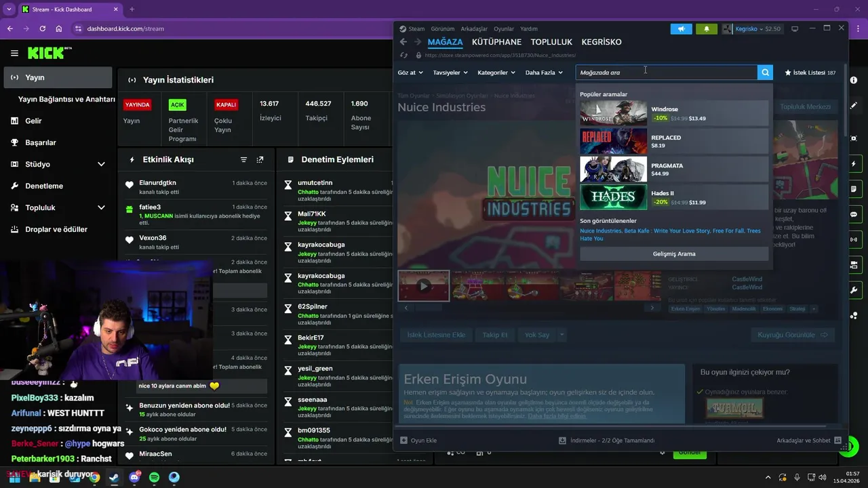Expand Stüdyo section in Kick sidebar

pos(101,164)
